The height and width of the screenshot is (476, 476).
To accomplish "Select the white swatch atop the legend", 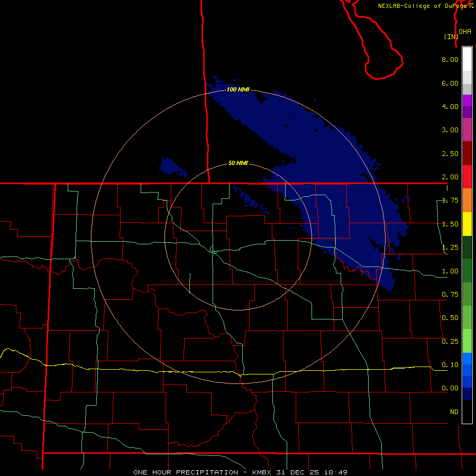I will pos(467,59).
